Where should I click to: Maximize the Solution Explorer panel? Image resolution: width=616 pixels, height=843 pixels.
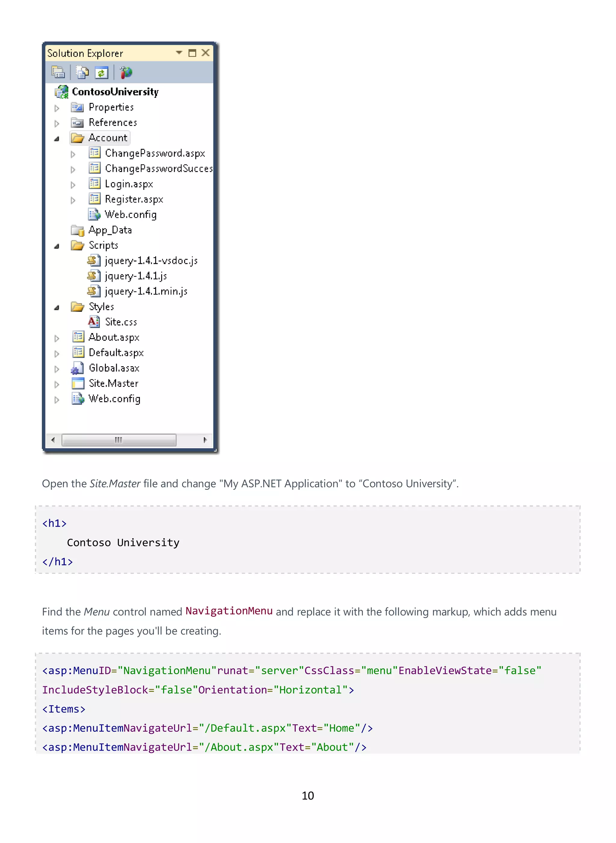point(192,53)
